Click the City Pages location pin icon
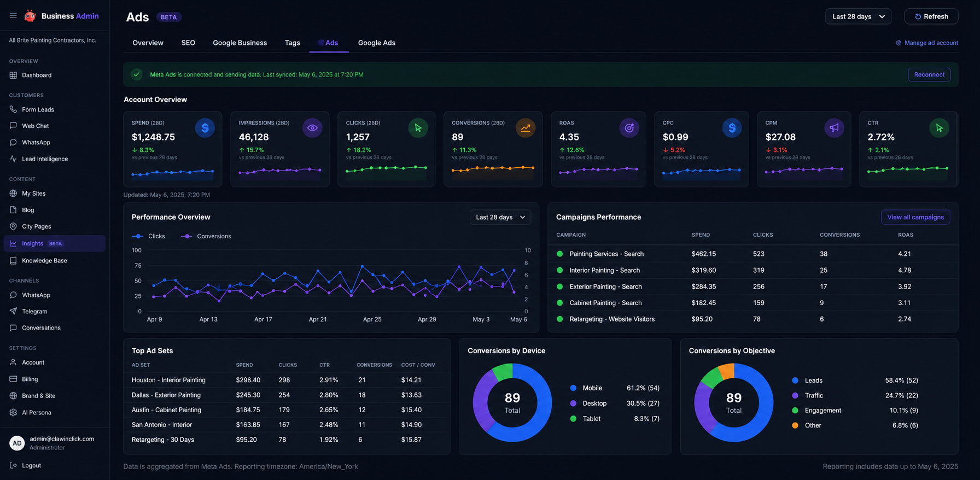 click(13, 226)
